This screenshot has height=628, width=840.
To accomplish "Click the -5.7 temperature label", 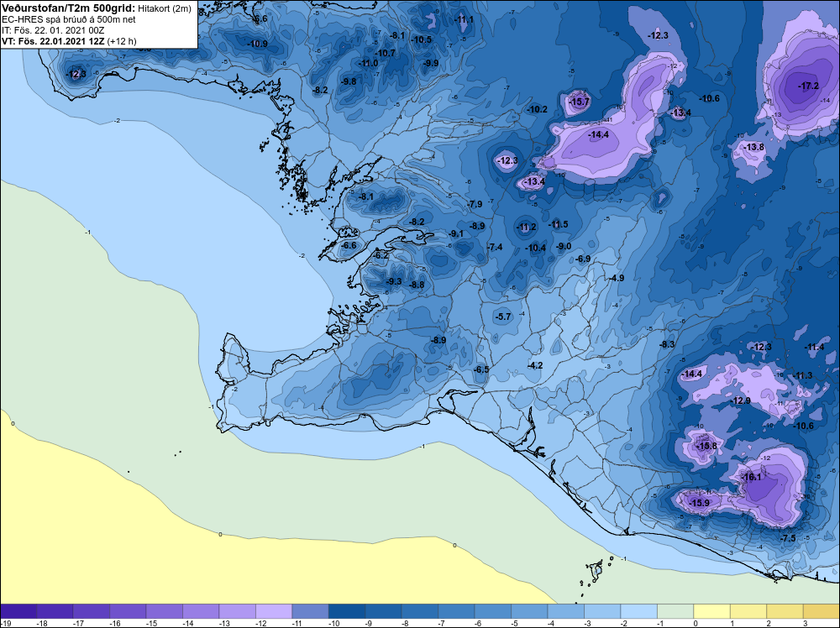I will pos(503,317).
